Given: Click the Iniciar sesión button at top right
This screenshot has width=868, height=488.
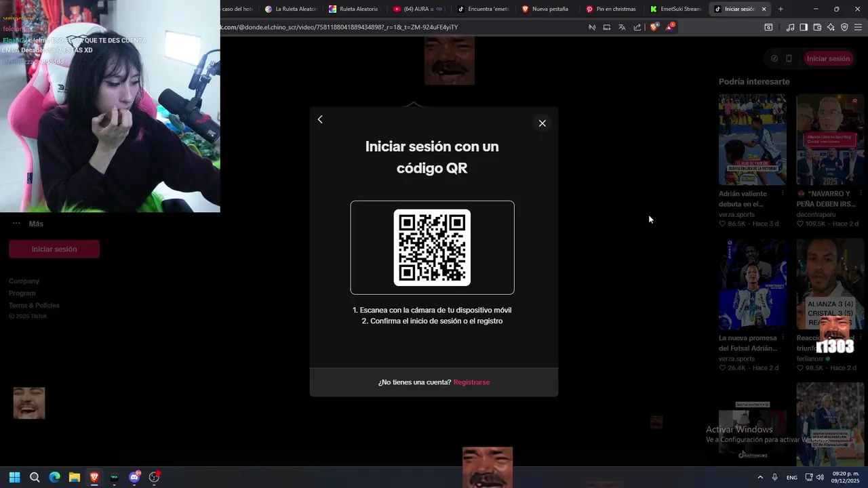Looking at the screenshot, I should (828, 58).
